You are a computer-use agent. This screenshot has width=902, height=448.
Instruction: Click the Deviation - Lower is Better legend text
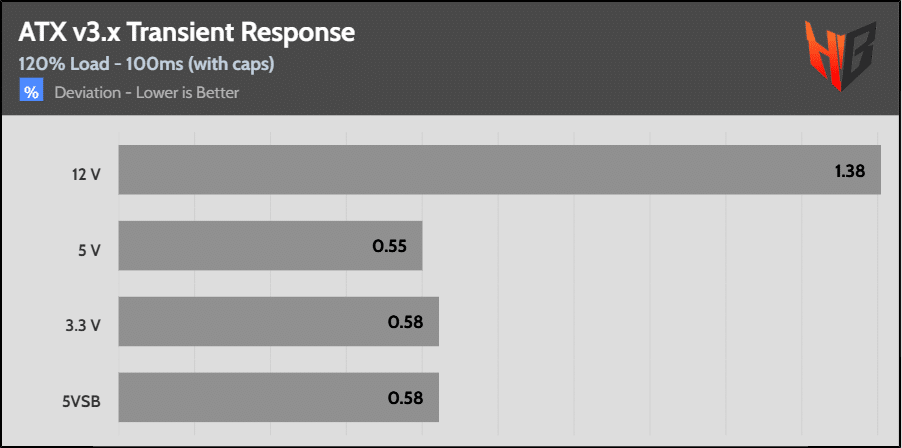pos(147,93)
